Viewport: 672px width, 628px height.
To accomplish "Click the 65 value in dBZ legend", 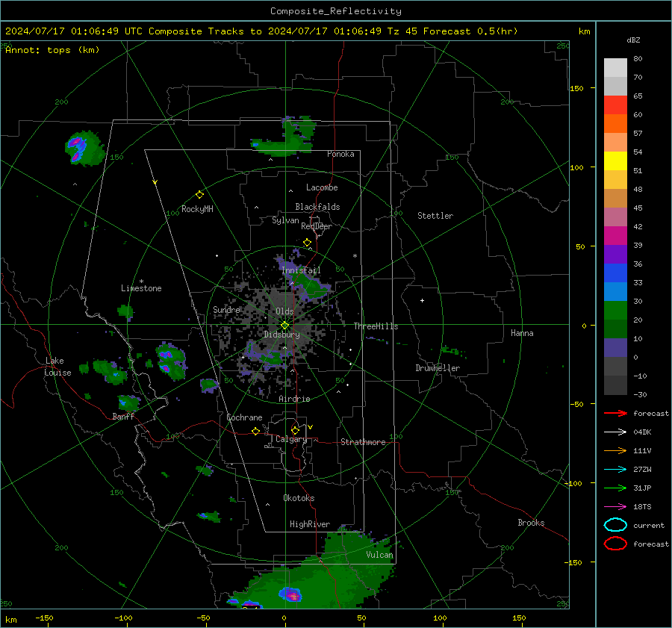I will [x=638, y=96].
